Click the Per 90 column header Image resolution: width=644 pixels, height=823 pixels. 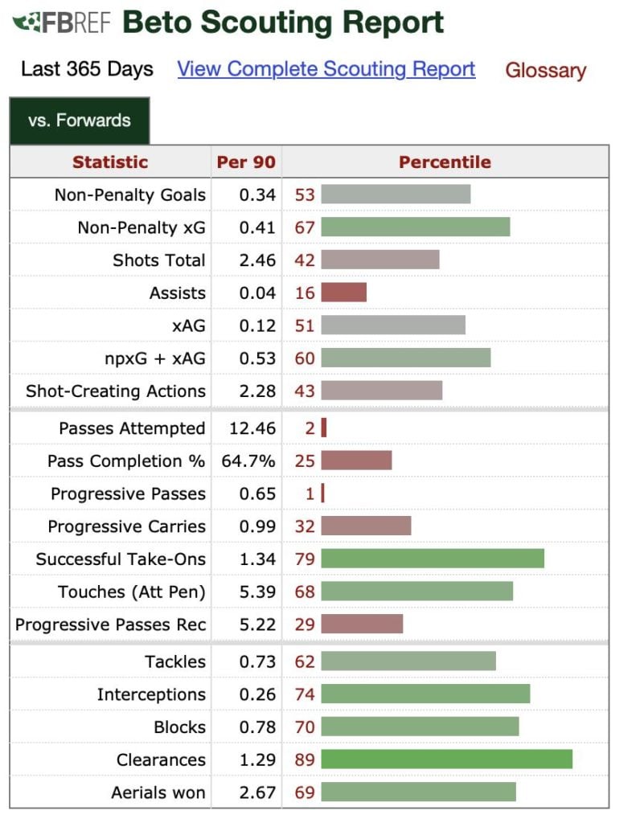[246, 162]
